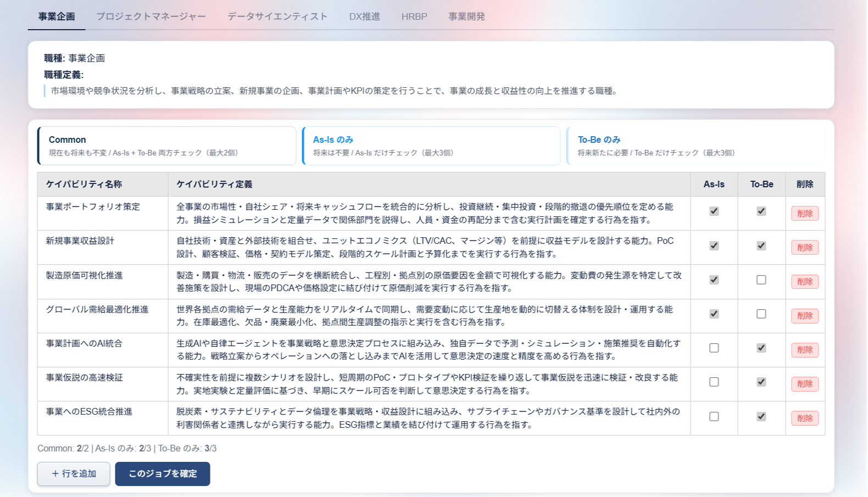
Task: Uncheck As-Is for 事業ポートフォリオ策定
Action: pyautogui.click(x=714, y=211)
